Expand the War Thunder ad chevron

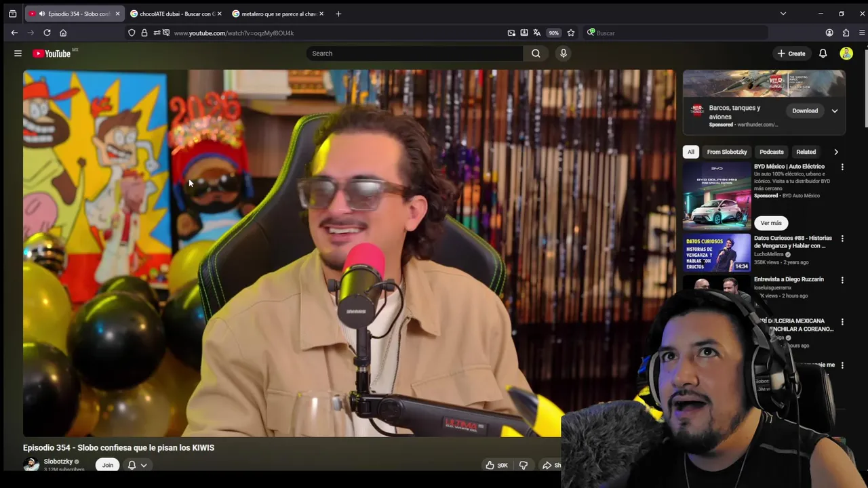pos(835,110)
